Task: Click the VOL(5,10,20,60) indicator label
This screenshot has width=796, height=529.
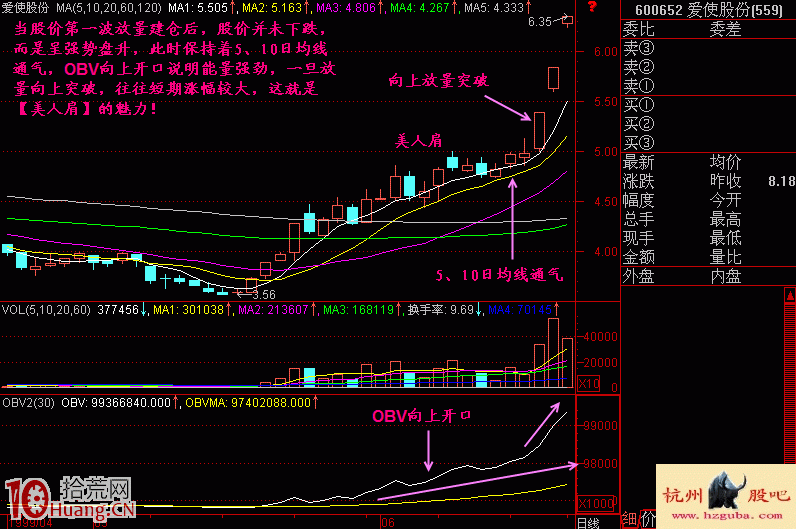Action: point(46,310)
